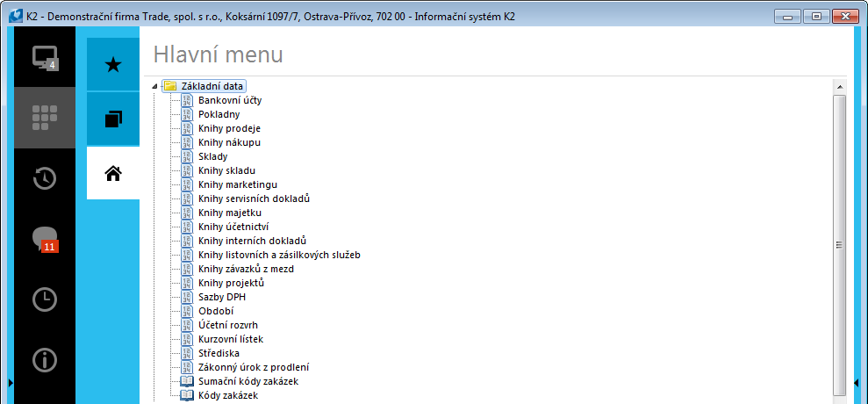Click the icon next to Bankovní účty
The height and width of the screenshot is (404, 868).
tap(188, 100)
